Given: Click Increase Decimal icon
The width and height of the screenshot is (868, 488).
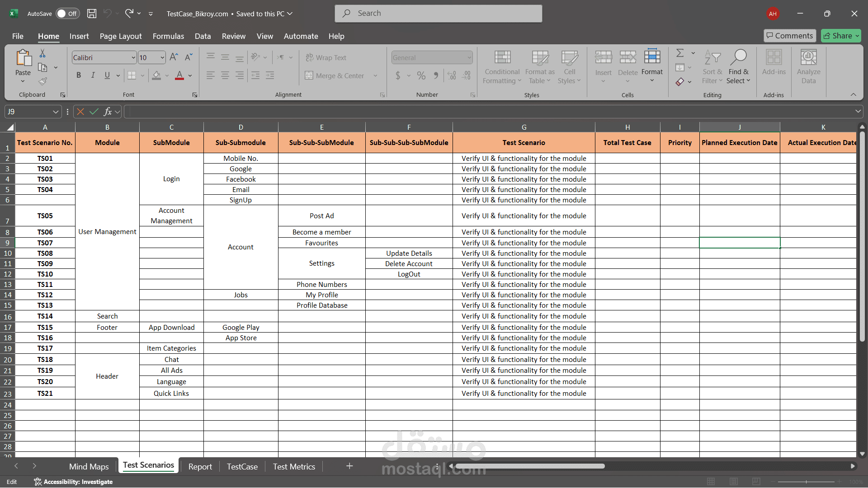Looking at the screenshot, I should [452, 75].
